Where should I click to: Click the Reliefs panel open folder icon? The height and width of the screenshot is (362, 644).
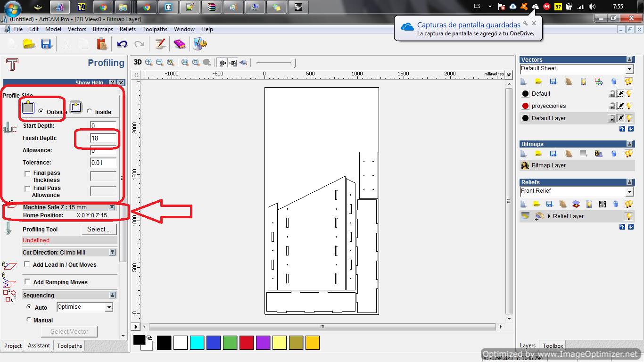point(537,204)
